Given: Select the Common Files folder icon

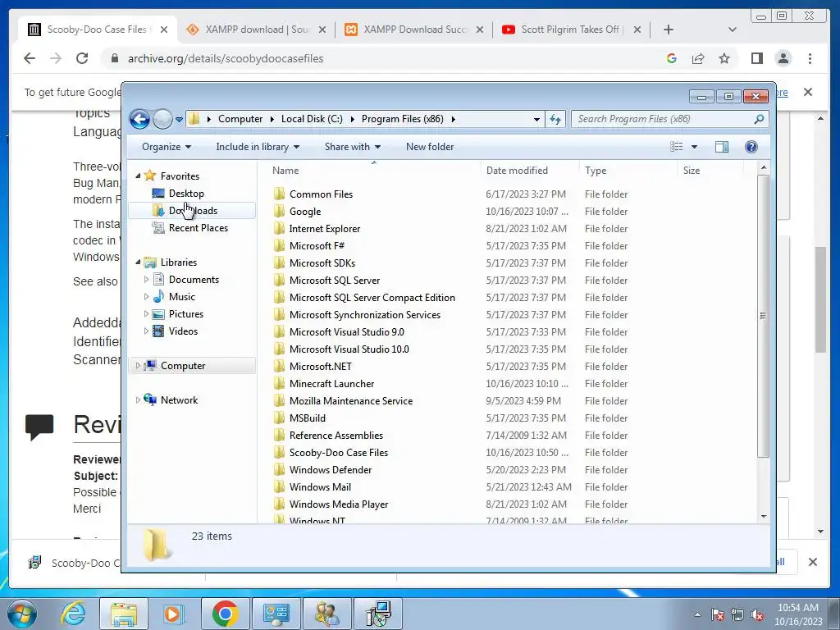Looking at the screenshot, I should [x=279, y=194].
